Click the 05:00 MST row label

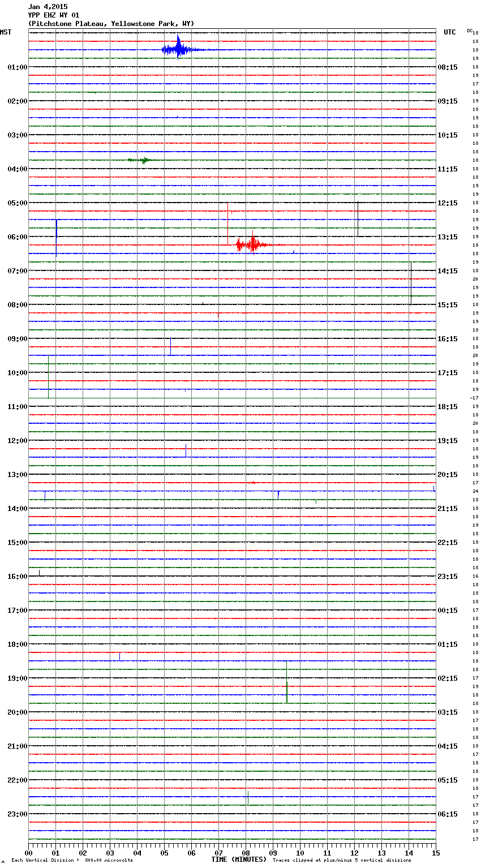click(17, 203)
